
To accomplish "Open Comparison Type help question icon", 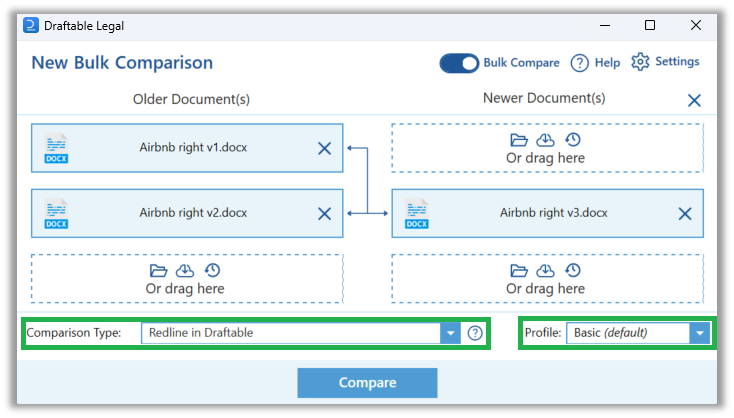I will pos(475,333).
